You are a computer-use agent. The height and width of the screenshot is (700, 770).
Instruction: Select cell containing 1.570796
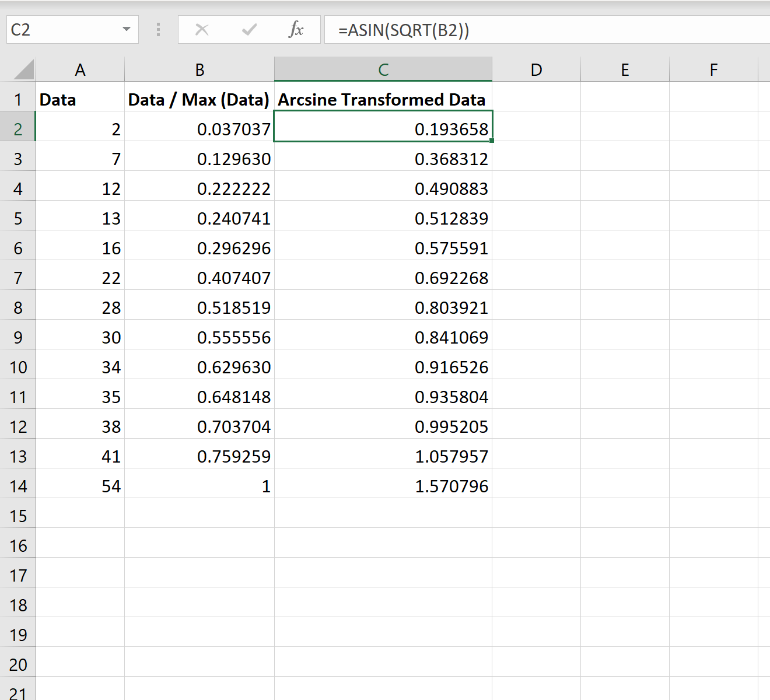[x=383, y=486]
